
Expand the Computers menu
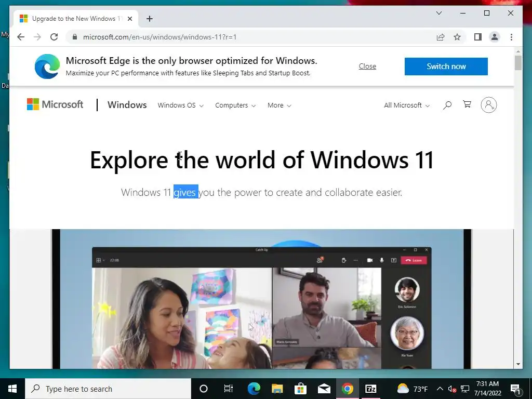click(235, 105)
